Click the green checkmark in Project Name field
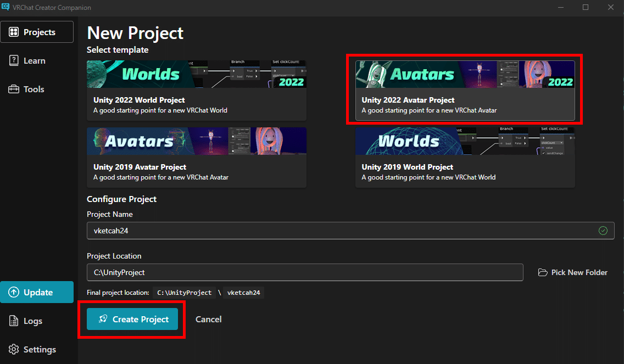The image size is (624, 364). (x=603, y=230)
